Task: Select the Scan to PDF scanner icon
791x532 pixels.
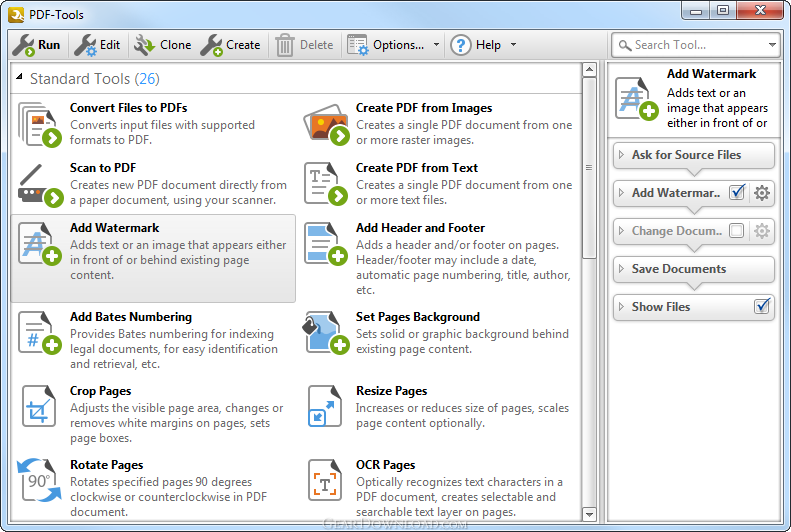Action: (40, 186)
